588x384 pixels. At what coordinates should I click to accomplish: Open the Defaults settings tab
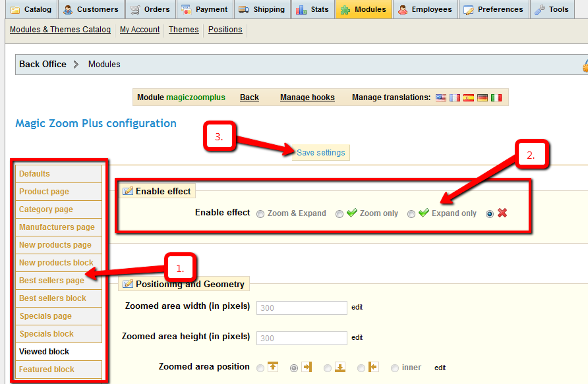(x=59, y=174)
